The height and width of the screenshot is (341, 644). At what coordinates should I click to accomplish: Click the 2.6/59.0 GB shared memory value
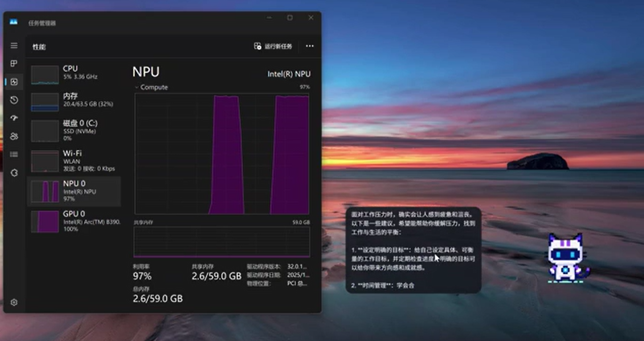point(217,276)
